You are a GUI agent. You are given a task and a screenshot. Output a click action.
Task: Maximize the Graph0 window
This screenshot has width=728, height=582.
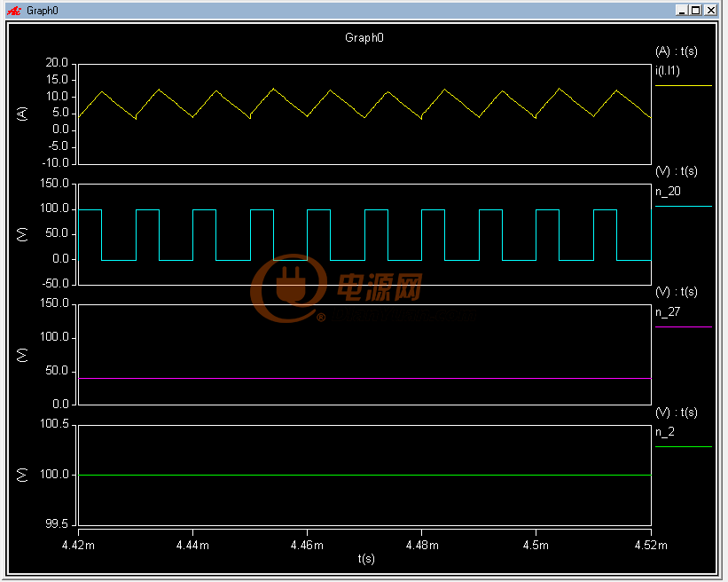pos(696,11)
